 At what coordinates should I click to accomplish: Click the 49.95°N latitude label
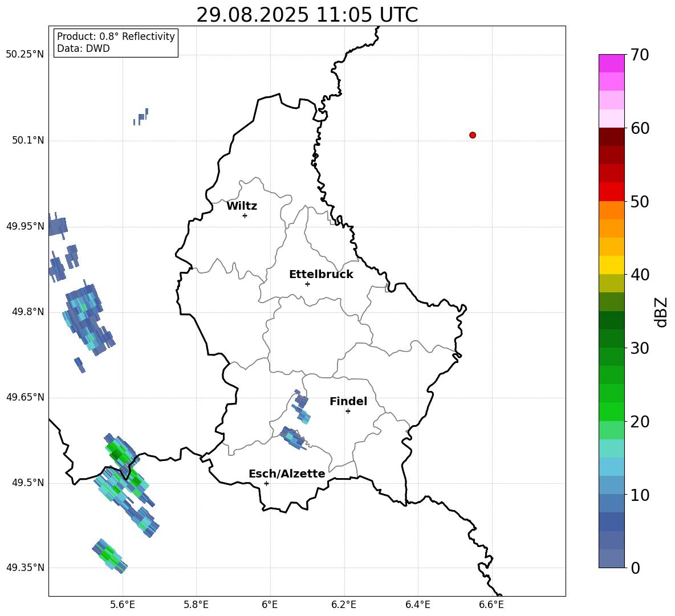pyautogui.click(x=25, y=226)
